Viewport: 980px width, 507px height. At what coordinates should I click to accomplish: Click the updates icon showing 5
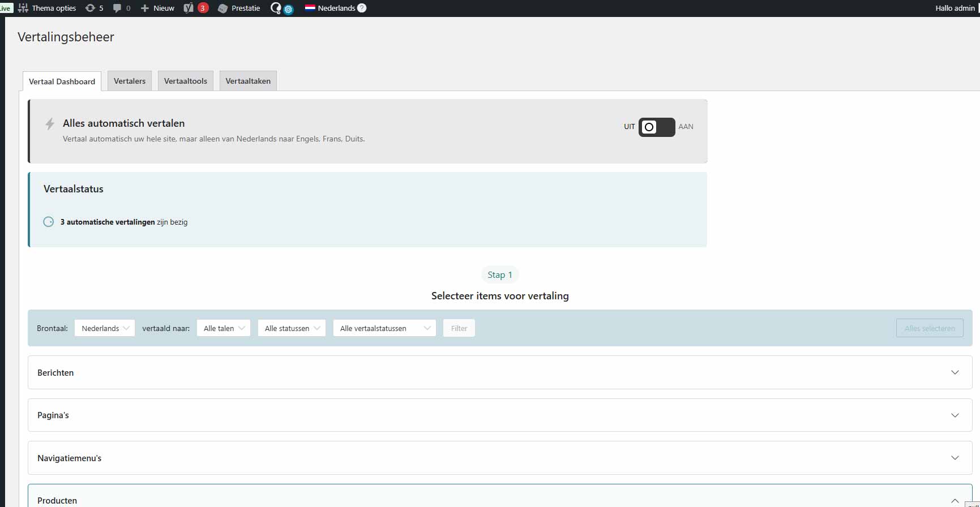click(94, 8)
